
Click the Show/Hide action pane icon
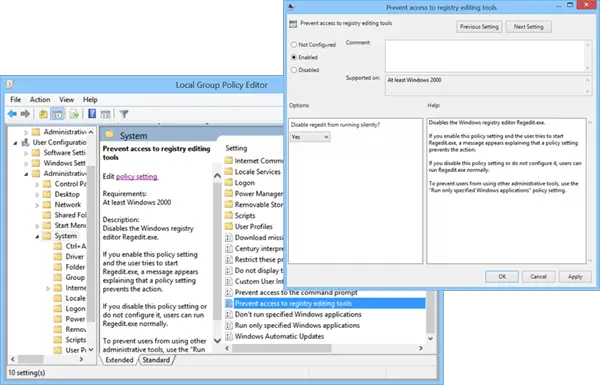tap(106, 114)
